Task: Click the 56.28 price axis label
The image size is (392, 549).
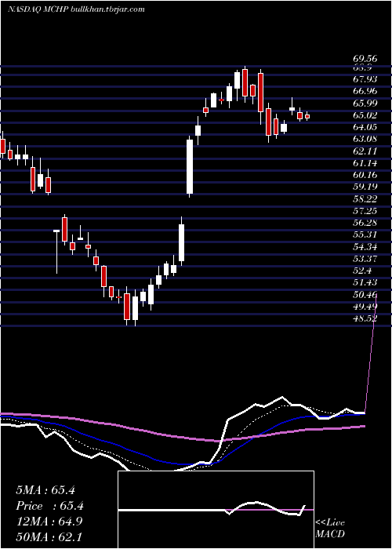Action: click(x=365, y=222)
